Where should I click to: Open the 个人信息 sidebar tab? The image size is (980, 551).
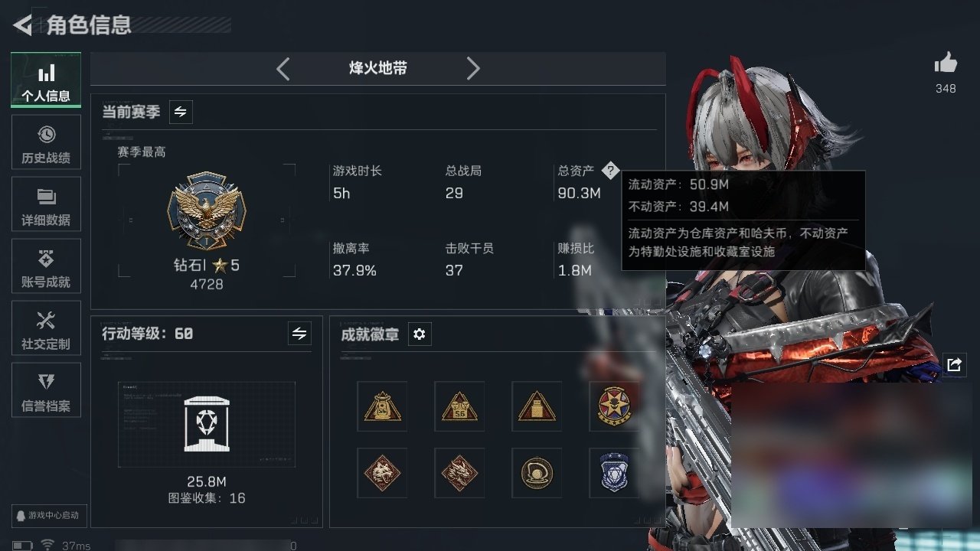pos(46,80)
